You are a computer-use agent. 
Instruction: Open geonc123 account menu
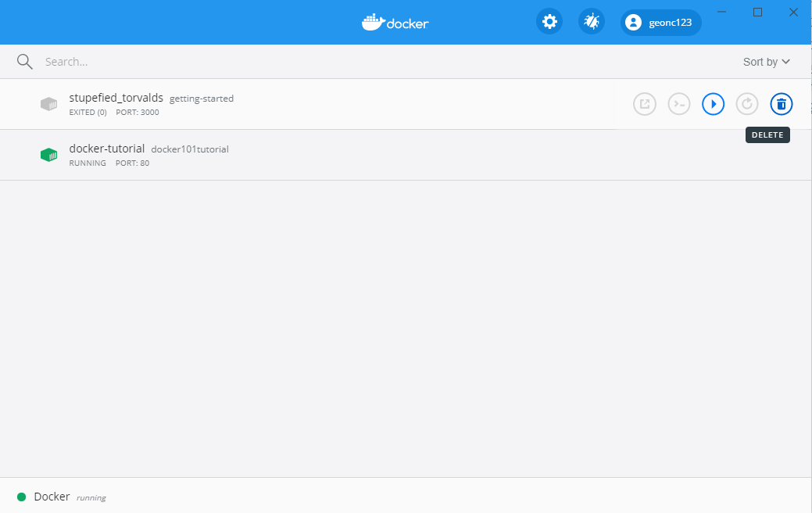661,22
